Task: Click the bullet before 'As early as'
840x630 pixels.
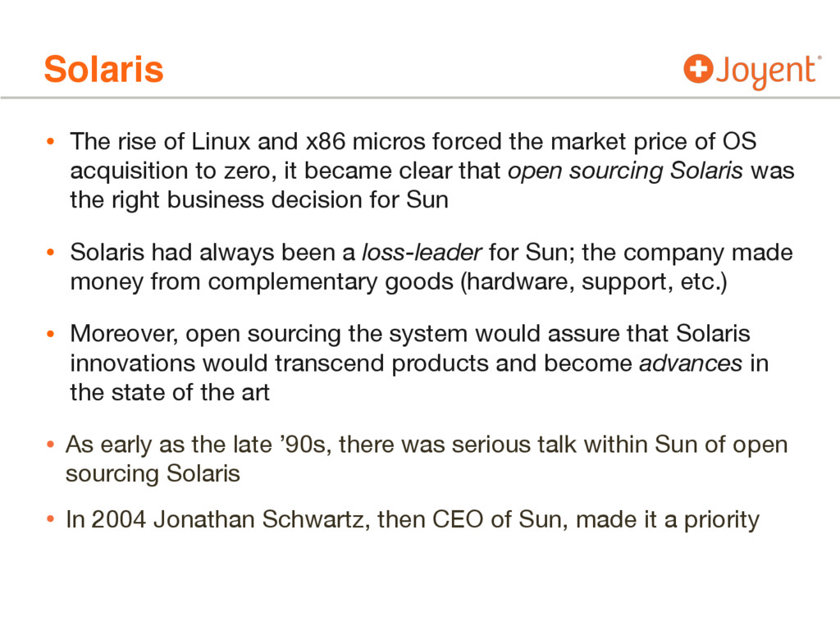Action: [50, 445]
